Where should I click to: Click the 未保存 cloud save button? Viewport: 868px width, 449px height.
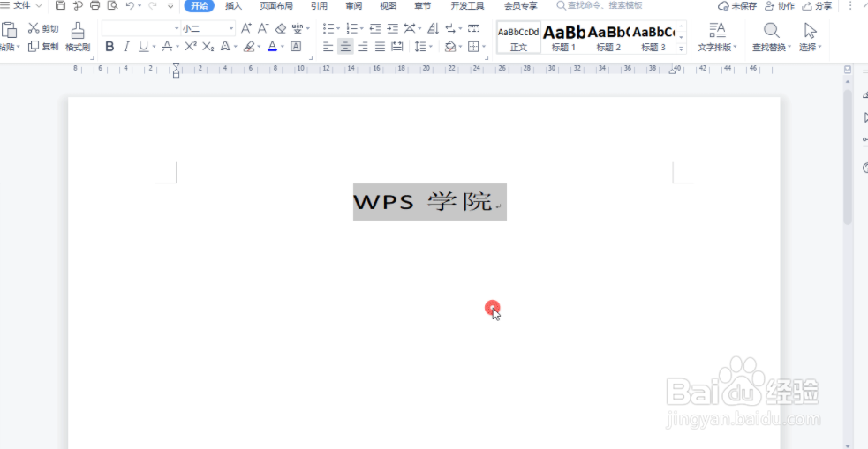point(736,6)
